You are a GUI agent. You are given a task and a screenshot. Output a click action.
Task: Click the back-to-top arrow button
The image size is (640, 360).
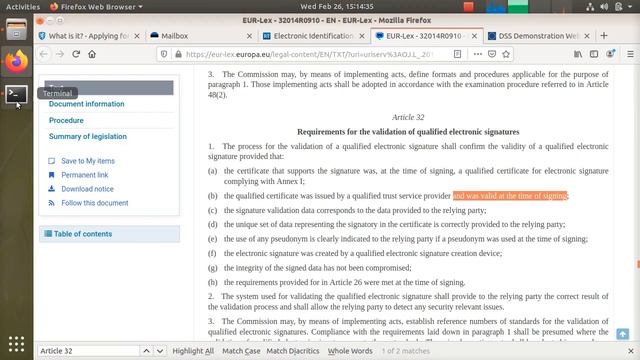622,334
